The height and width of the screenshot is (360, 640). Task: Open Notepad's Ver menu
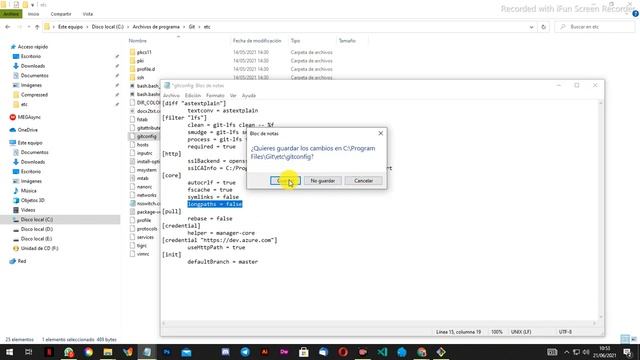233,96
